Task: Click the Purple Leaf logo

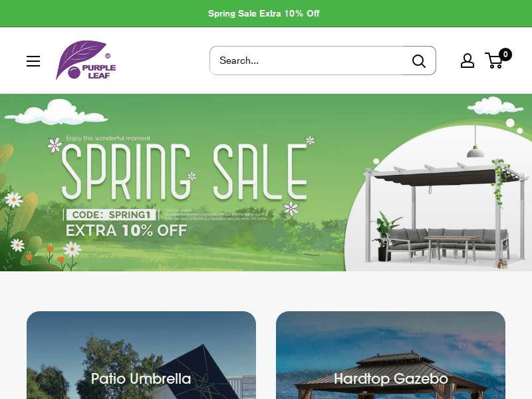Action: (x=86, y=60)
